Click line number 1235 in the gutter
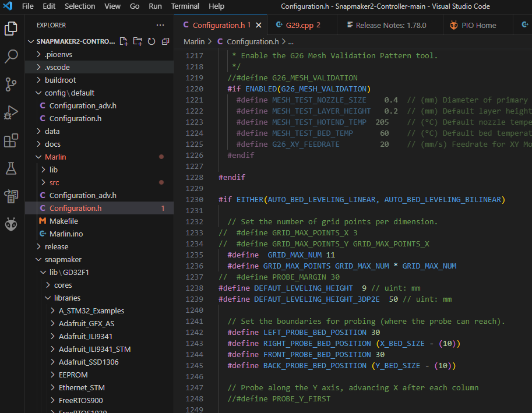 coord(195,255)
